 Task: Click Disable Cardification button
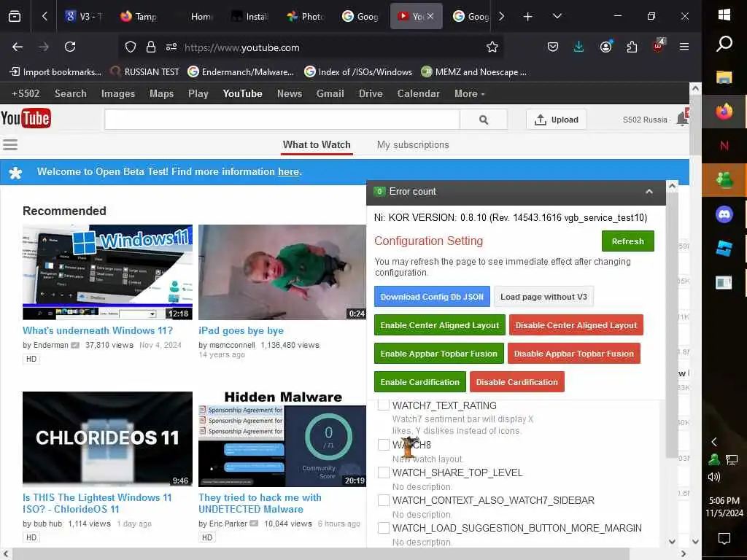(516, 382)
